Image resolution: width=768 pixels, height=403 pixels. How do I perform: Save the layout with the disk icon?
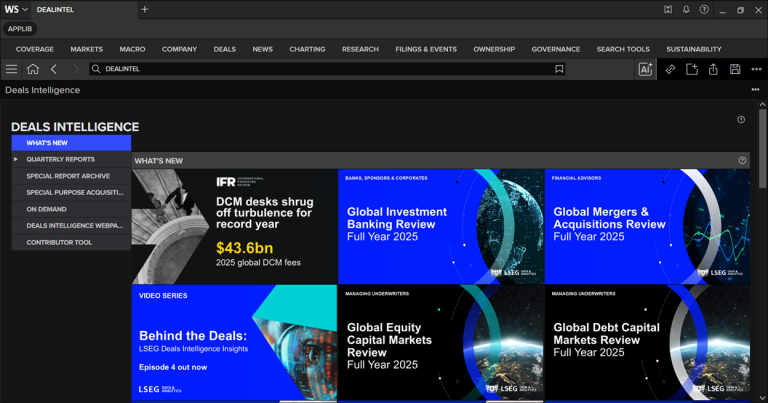coord(735,69)
